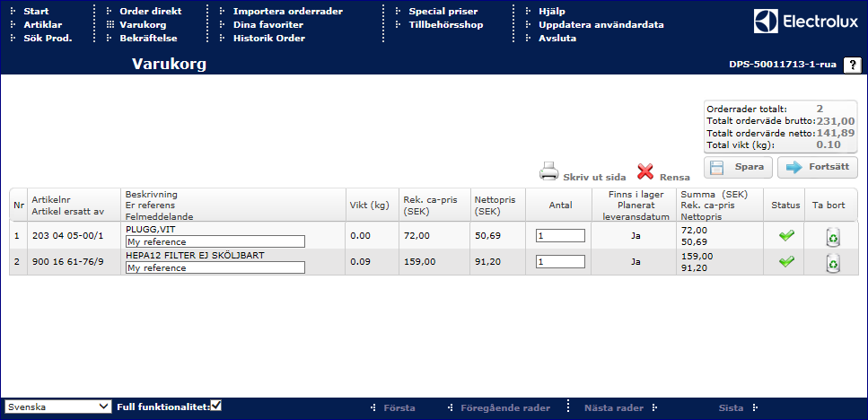Click the DPS-50011713-1-rua identifier
Viewport: 868px width, 420px height.
(x=783, y=65)
